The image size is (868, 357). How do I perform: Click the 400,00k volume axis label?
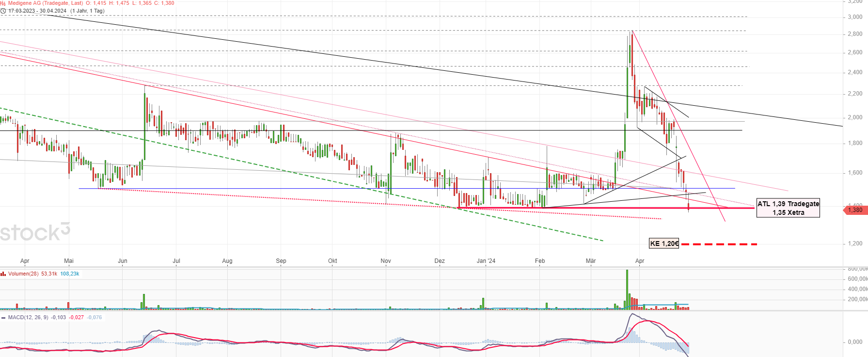(857, 289)
